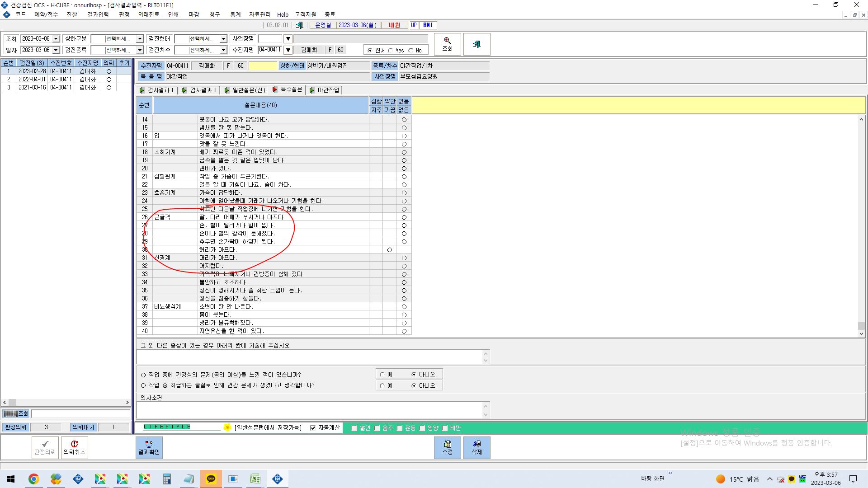Open KakaoTalk from the taskbar
The height and width of the screenshot is (488, 868).
tap(211, 479)
